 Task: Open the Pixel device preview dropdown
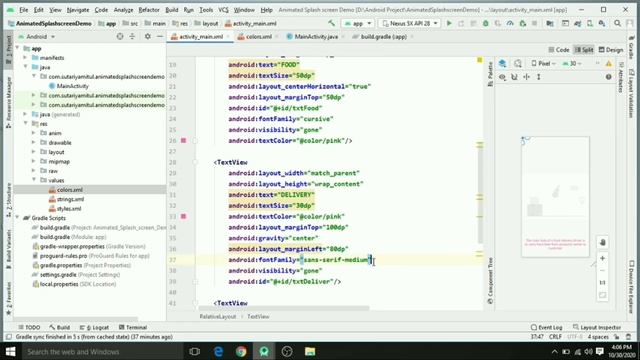[543, 64]
